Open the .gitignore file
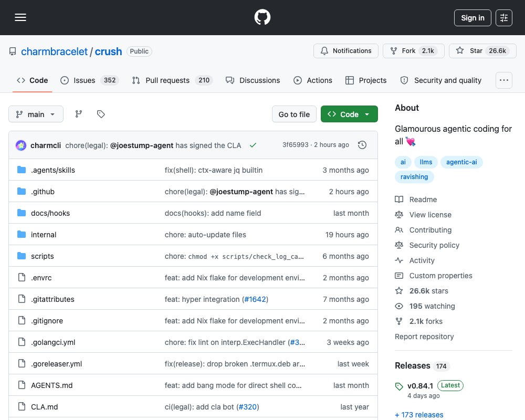525x420 pixels. click(47, 321)
